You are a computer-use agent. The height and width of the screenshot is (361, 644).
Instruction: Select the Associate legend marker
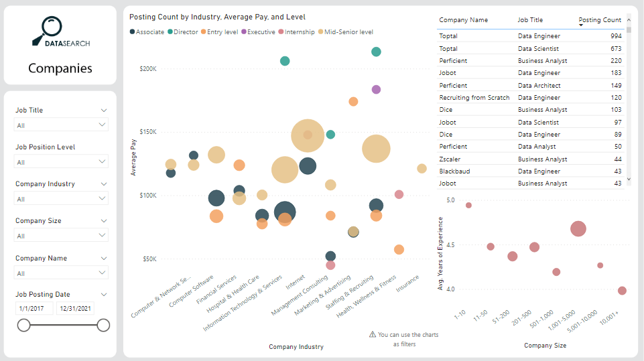[133, 32]
